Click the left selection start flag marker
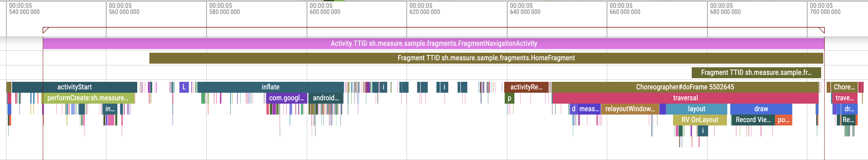 click(x=45, y=30)
